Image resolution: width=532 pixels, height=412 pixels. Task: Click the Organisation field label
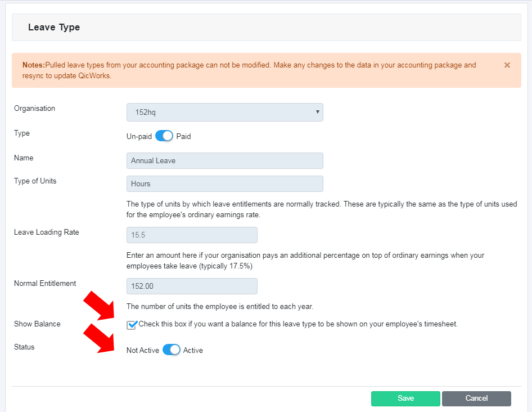(x=34, y=109)
